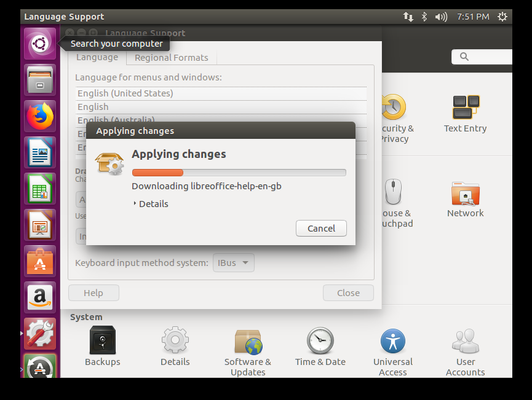
Task: Open LibreOffice Writer from launcher
Action: click(40, 152)
